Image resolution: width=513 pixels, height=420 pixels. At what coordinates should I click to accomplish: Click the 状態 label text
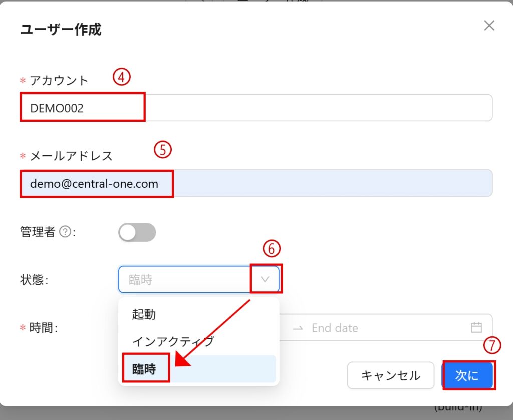pos(33,279)
